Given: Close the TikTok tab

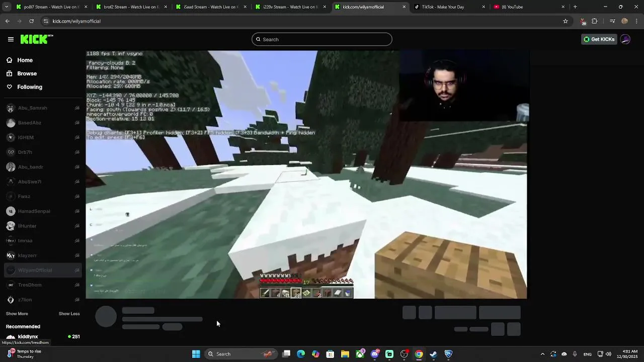Looking at the screenshot, I should 484,7.
